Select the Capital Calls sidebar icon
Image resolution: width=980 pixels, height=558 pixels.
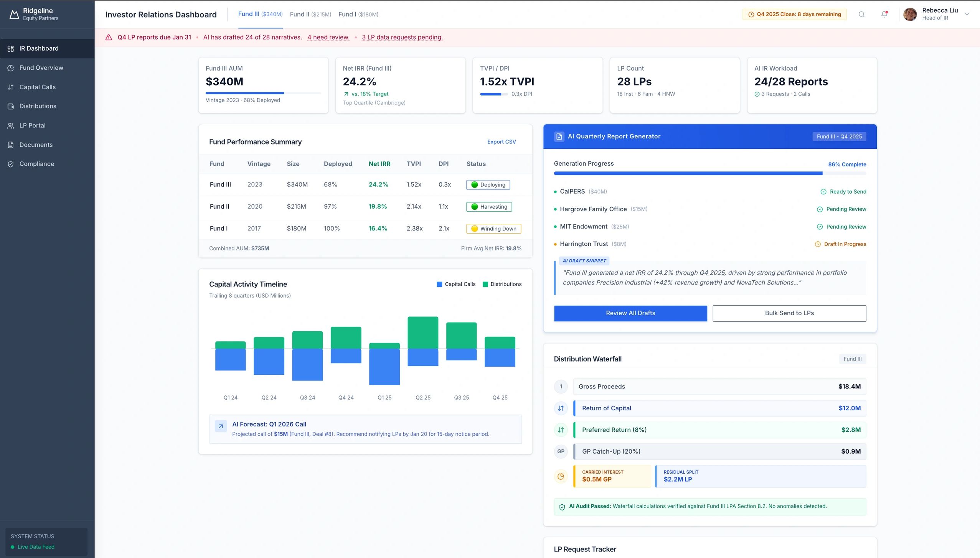[x=11, y=87]
